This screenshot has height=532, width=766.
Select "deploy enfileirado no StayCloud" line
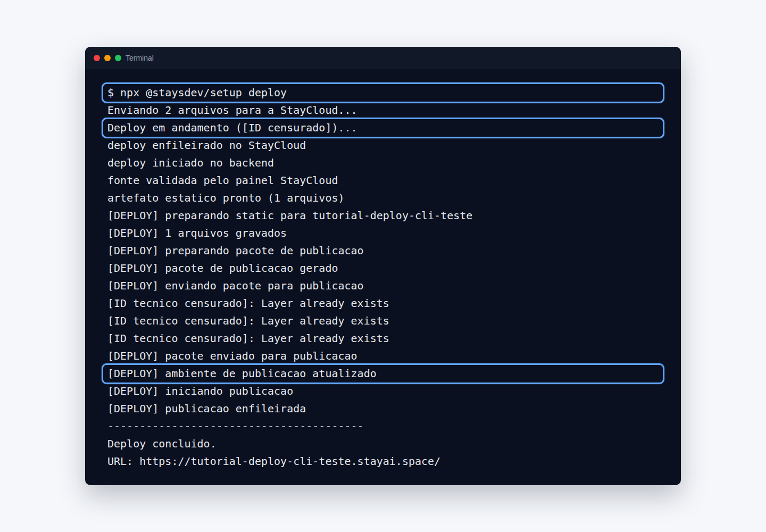206,145
